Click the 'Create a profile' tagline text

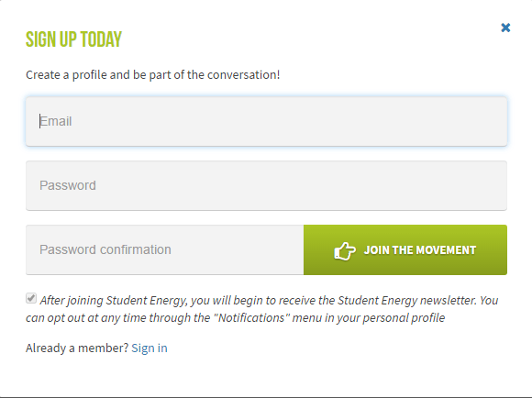point(152,74)
